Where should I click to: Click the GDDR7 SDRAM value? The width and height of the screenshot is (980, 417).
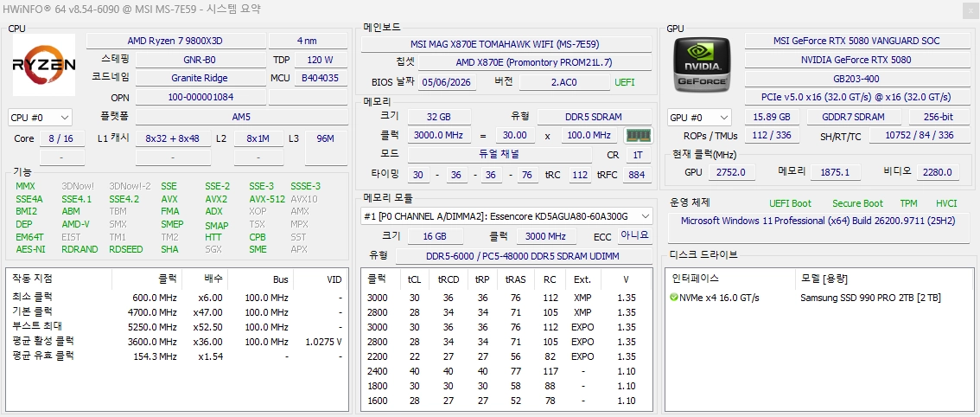tap(854, 117)
